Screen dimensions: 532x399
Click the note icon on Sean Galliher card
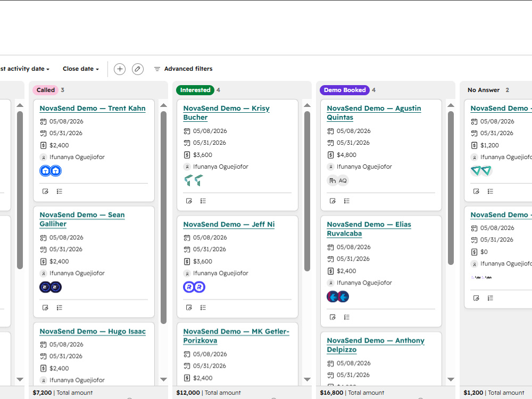tap(45, 307)
